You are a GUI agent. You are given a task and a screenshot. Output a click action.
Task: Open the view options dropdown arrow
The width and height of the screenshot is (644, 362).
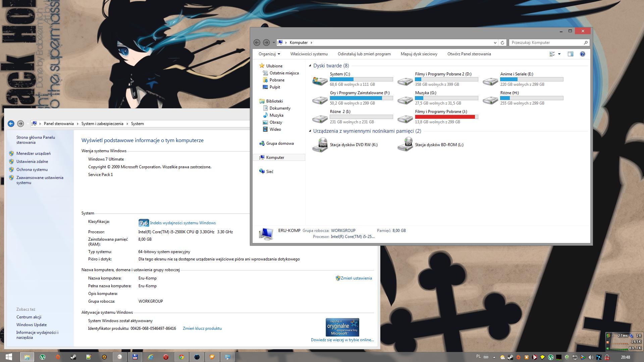pos(559,54)
